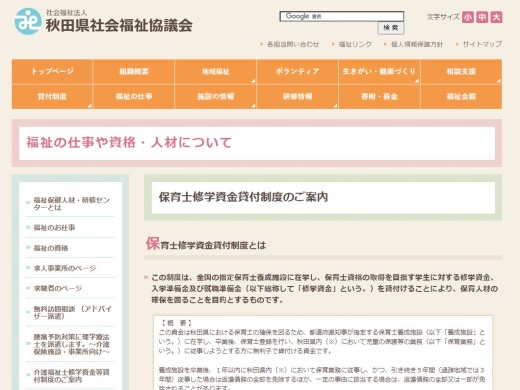Viewport: 520px width, 390px height.
Task: Expand 施設の情報 menu dropdown
Action: (x=216, y=97)
